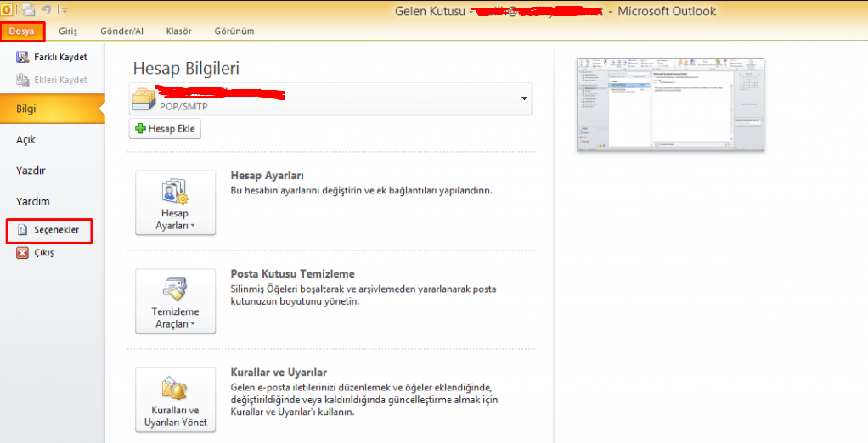Click the Undo arrow in quick access toolbar
868x443 pixels.
[47, 9]
